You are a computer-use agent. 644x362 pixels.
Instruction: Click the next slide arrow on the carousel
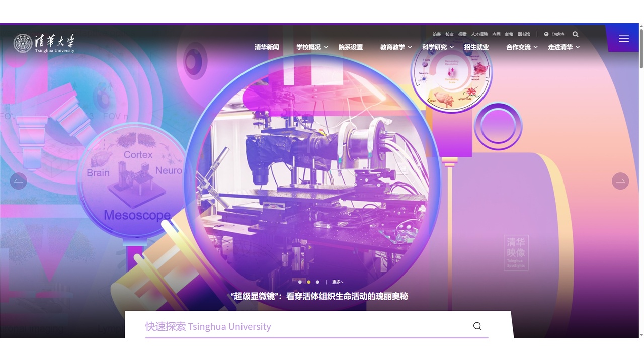pos(620,181)
